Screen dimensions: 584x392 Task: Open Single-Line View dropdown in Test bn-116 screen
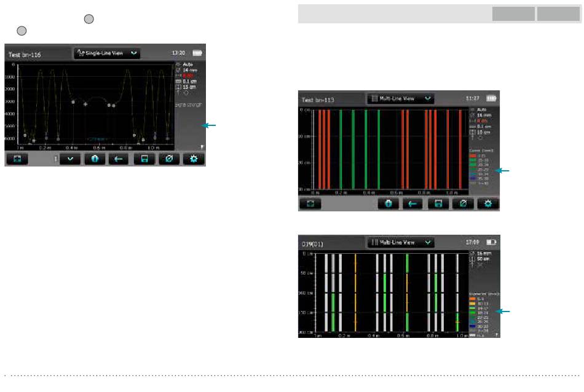tap(107, 53)
